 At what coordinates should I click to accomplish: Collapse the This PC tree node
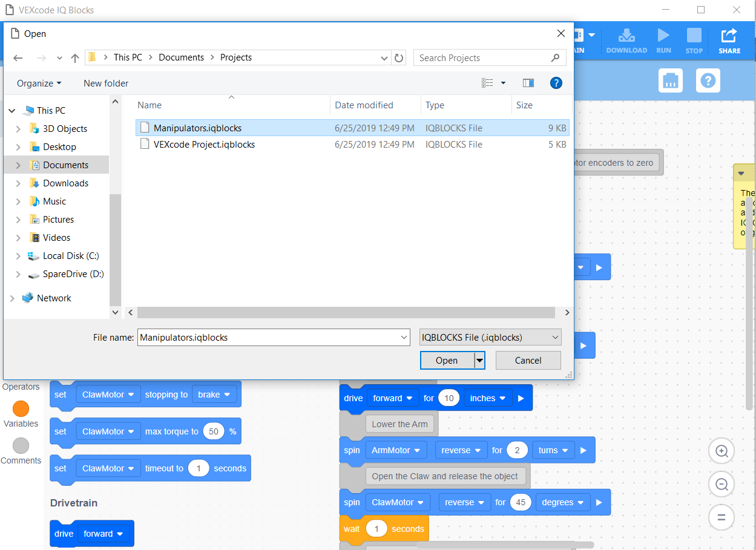pyautogui.click(x=12, y=111)
